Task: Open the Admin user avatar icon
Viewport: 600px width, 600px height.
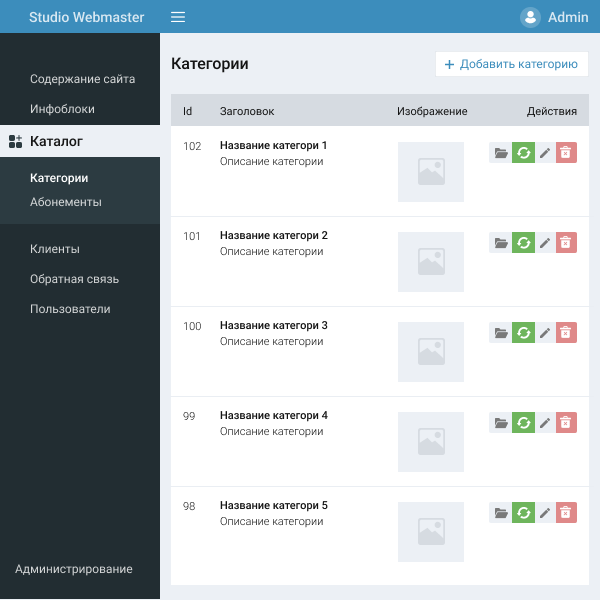Action: 530,17
